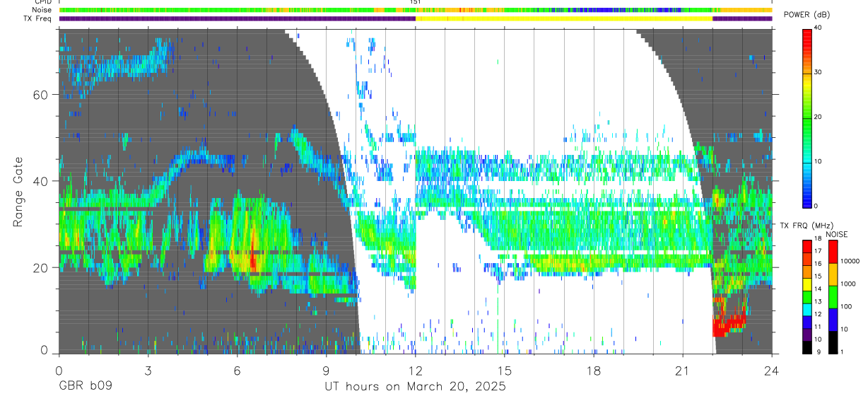Click the 12 label on the TX frequency scale
Viewport: 868px width, 401px height.
pyautogui.click(x=818, y=314)
